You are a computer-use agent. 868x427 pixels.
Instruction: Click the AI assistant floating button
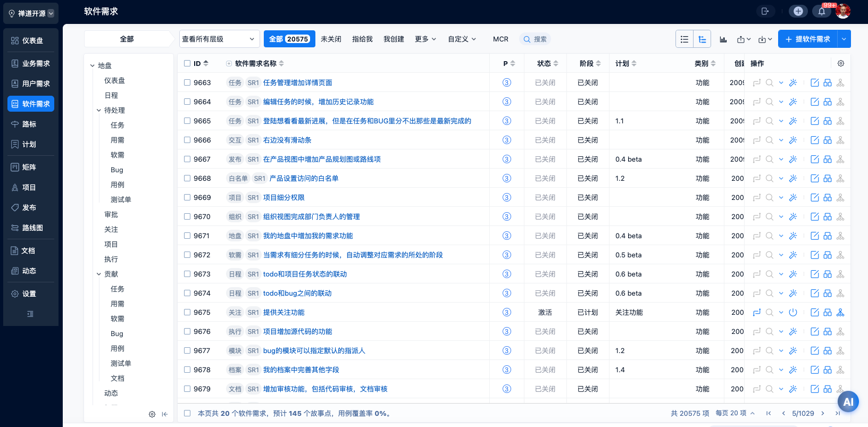tap(848, 402)
